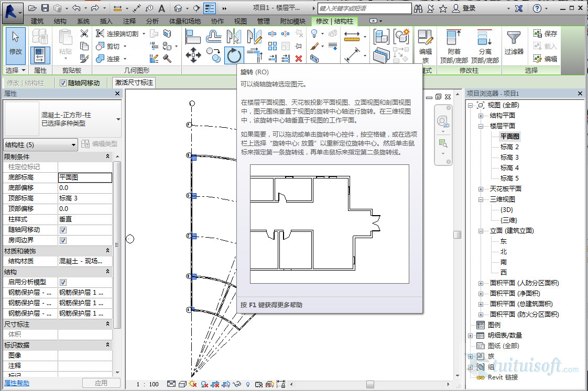588x391 pixels.
Task: Click the 顶部标高 value field
Action: pos(84,198)
